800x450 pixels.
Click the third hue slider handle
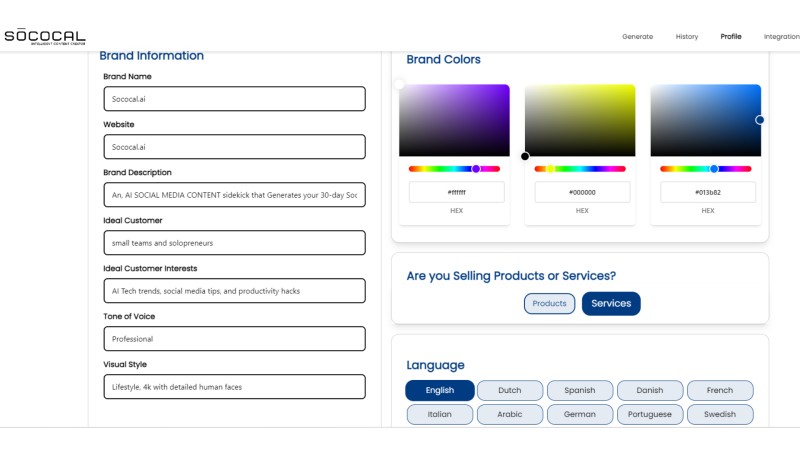tap(714, 169)
